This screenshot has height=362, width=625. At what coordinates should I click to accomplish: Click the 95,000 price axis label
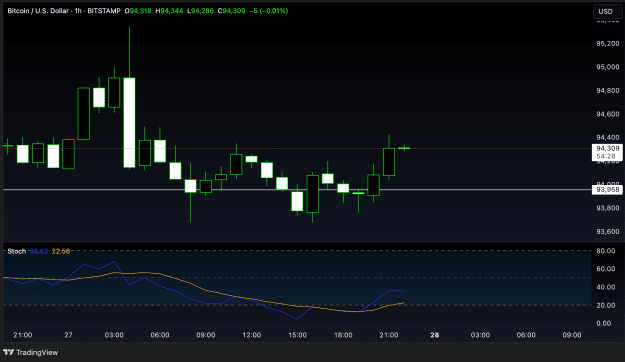click(x=607, y=67)
